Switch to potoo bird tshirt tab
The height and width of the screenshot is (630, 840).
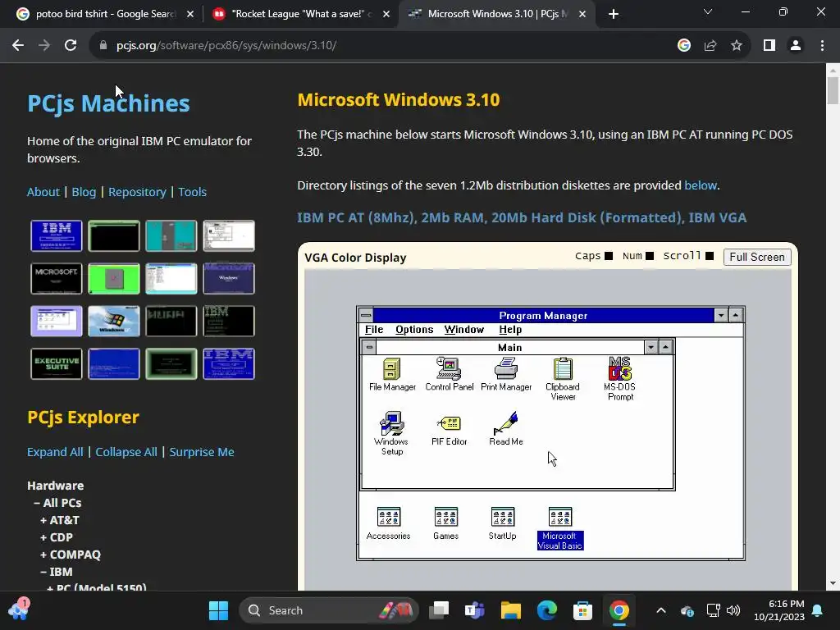point(104,14)
